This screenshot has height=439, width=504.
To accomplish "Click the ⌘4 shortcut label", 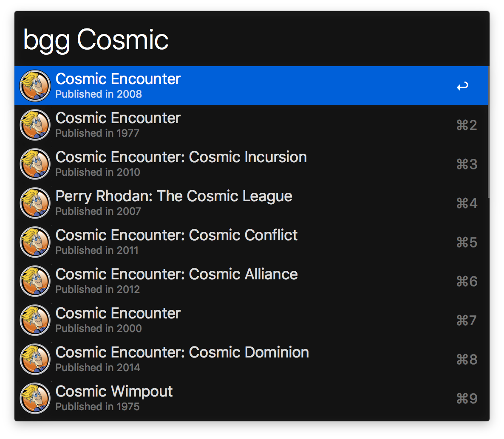I will coord(467,203).
